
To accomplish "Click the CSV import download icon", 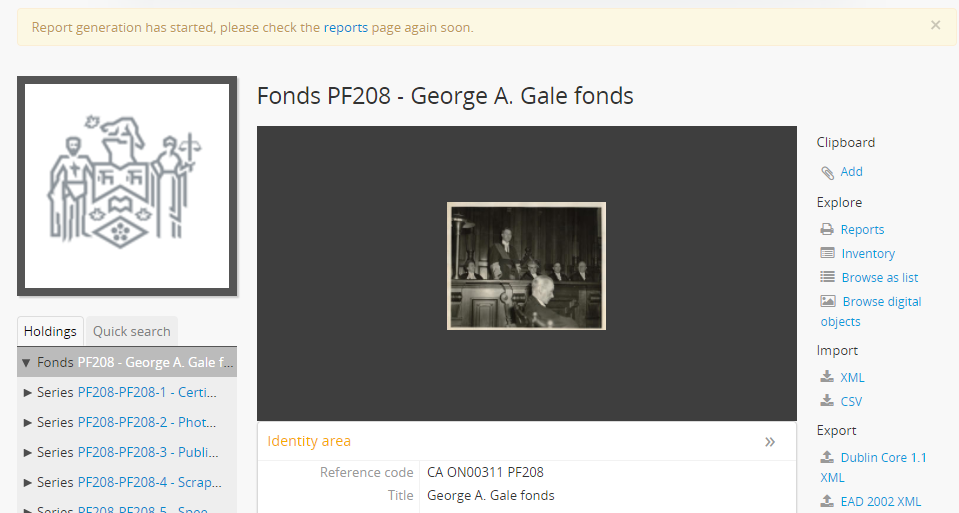I will 827,400.
